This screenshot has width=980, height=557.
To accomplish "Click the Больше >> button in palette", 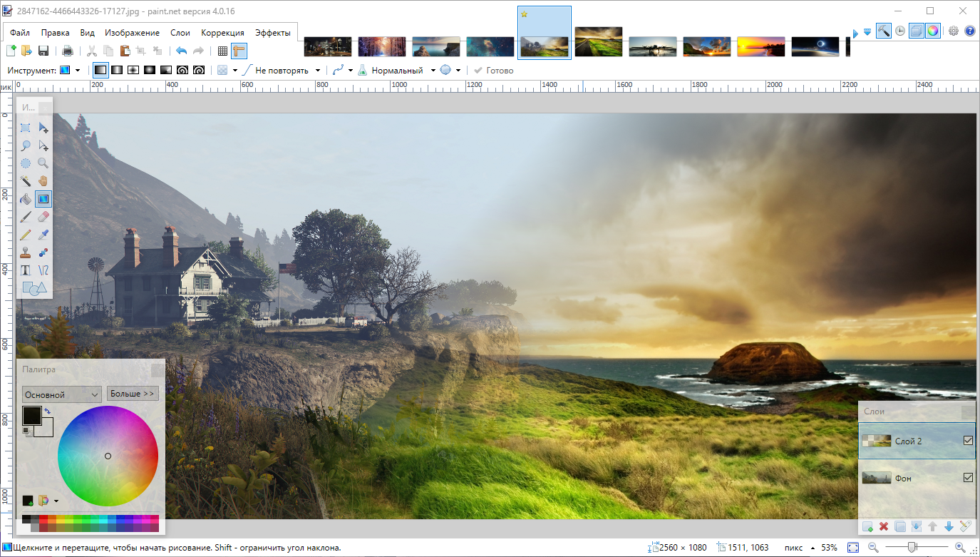I will point(133,394).
